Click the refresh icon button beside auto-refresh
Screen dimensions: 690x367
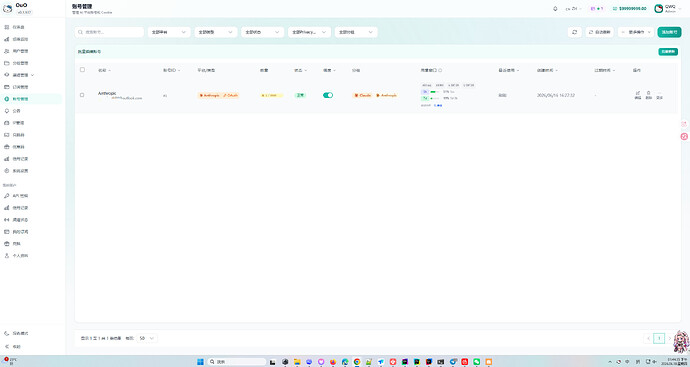point(574,32)
